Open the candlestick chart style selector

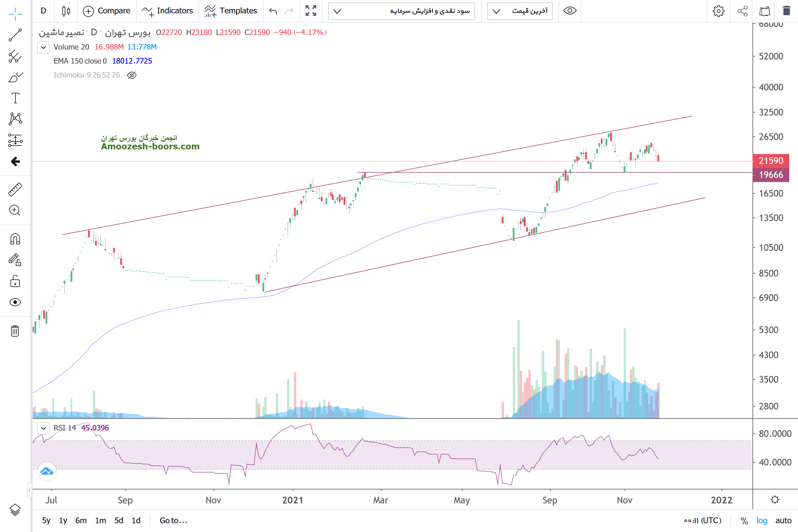pos(66,11)
